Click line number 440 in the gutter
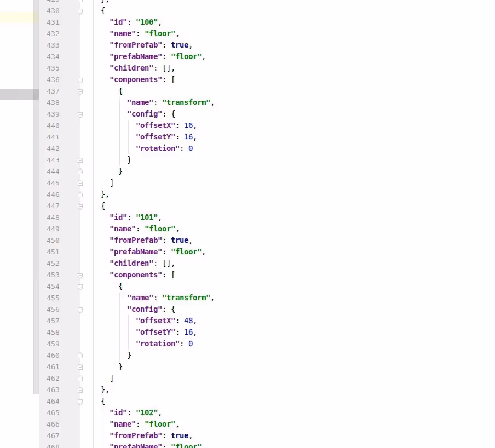Viewport: 495px width, 448px height. (53, 126)
